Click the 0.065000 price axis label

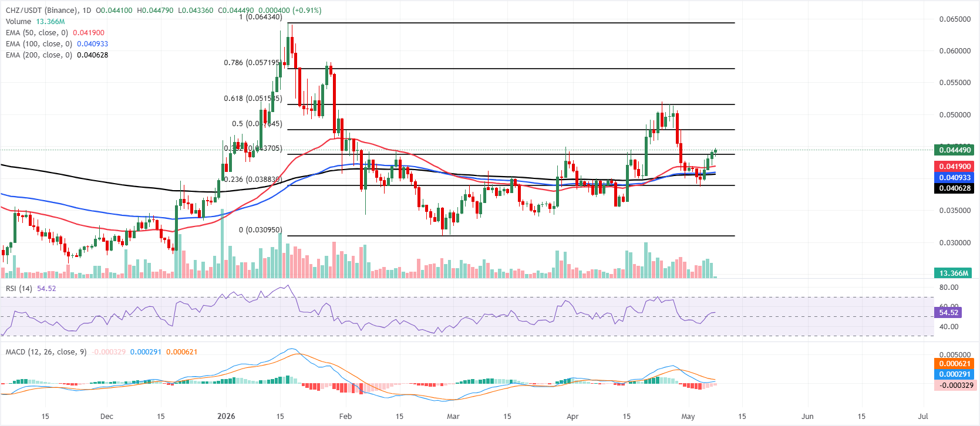pos(955,19)
